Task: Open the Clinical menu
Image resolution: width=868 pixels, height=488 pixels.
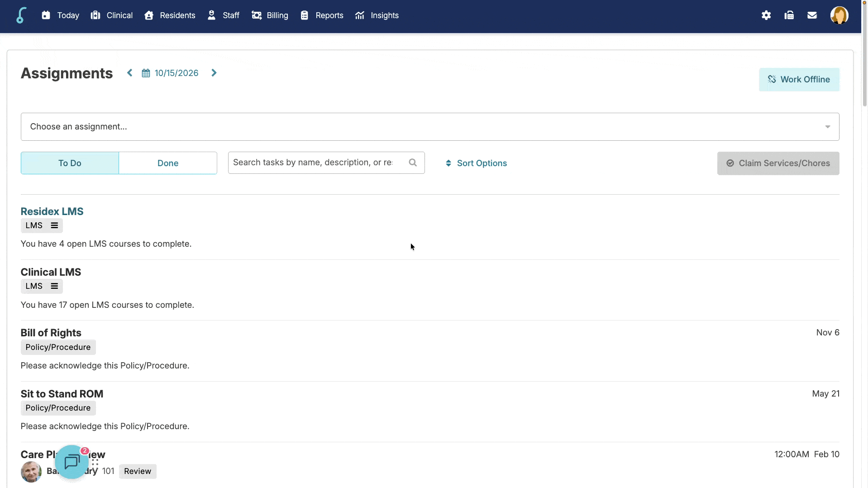Action: [x=111, y=15]
